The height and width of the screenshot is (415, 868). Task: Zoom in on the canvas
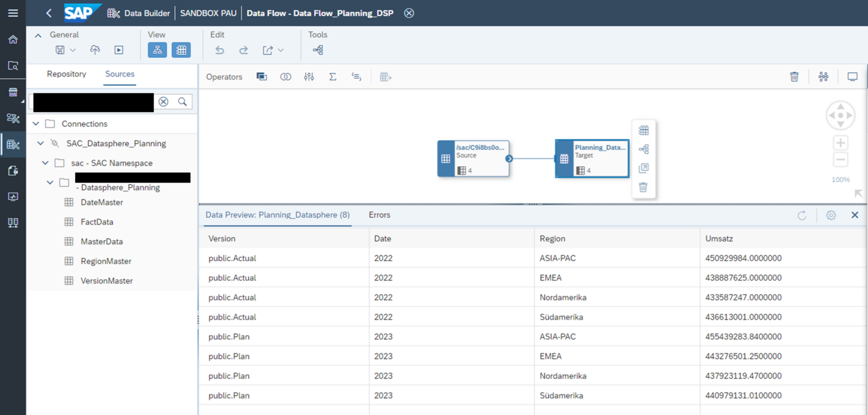click(x=840, y=143)
